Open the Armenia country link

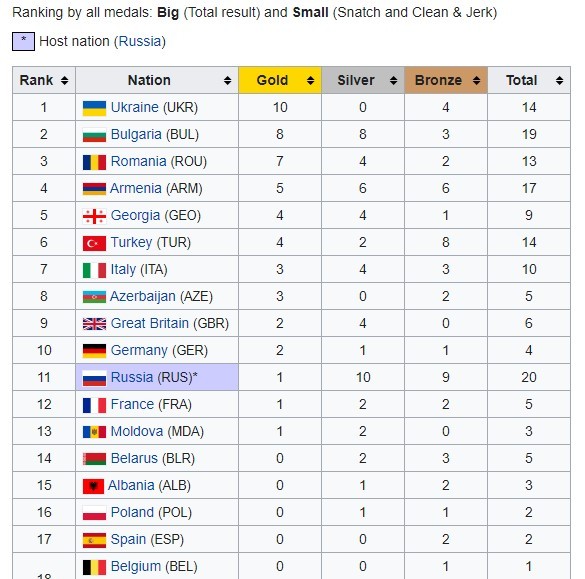pyautogui.click(x=135, y=188)
